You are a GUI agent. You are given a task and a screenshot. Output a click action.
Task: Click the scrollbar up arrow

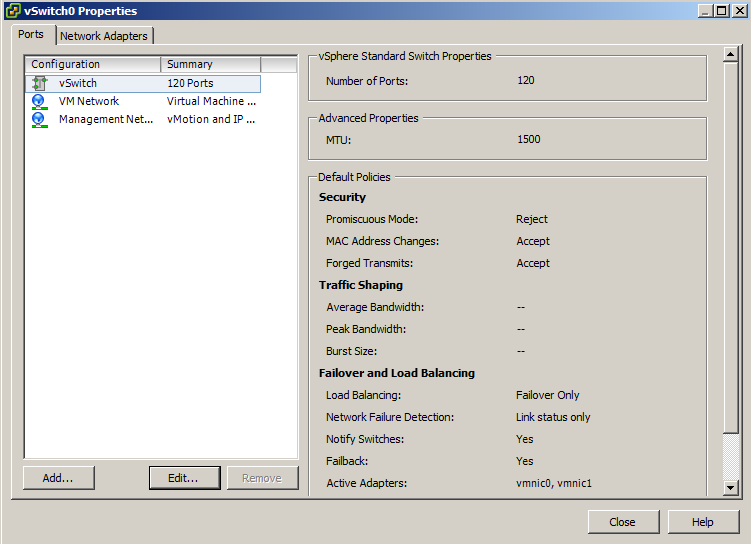(x=730, y=54)
